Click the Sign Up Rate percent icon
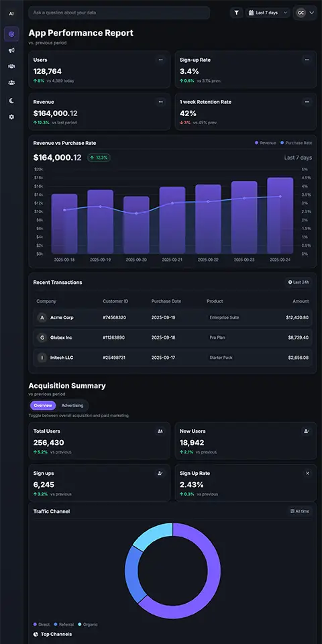Screen dimensions: 322x644 [307, 473]
